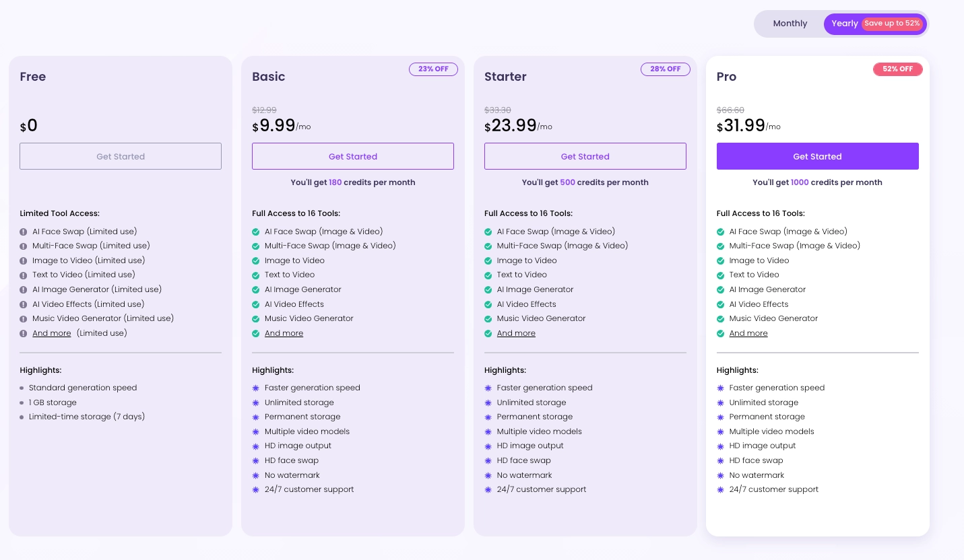Click the checkmark next to Music Video Generator in Starter

[x=488, y=318]
